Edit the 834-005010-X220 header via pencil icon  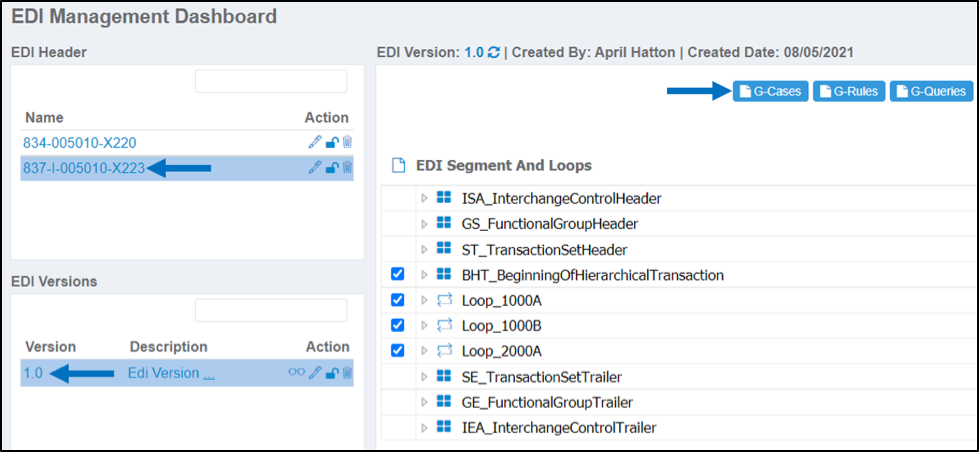point(315,143)
